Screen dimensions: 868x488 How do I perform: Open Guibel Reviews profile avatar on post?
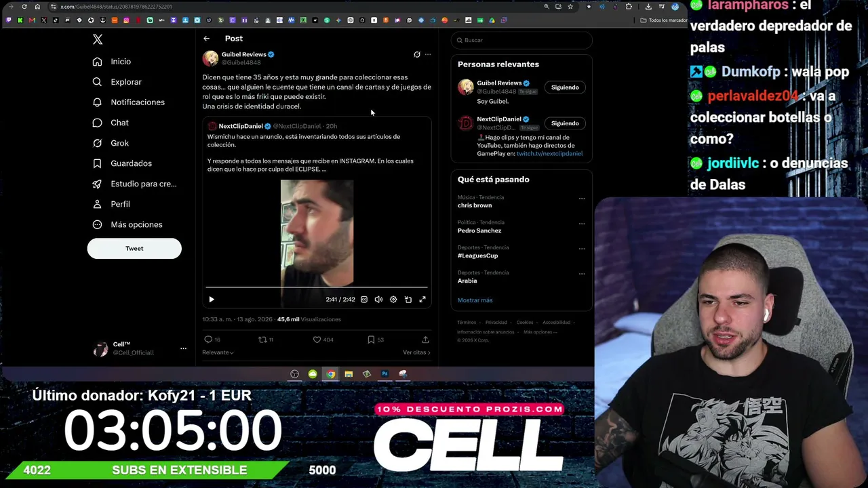coord(210,58)
